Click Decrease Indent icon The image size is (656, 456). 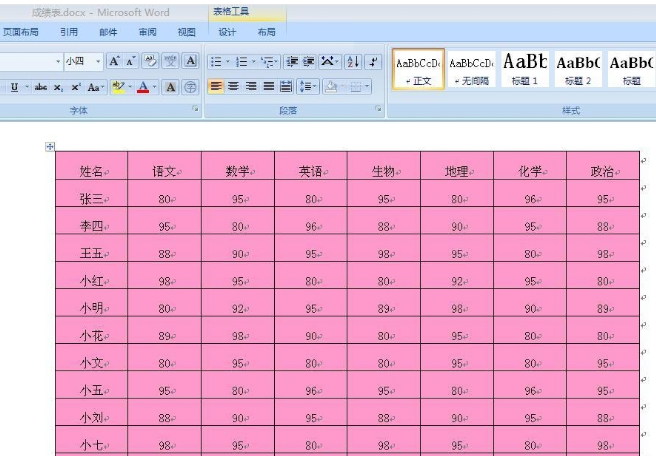292,62
